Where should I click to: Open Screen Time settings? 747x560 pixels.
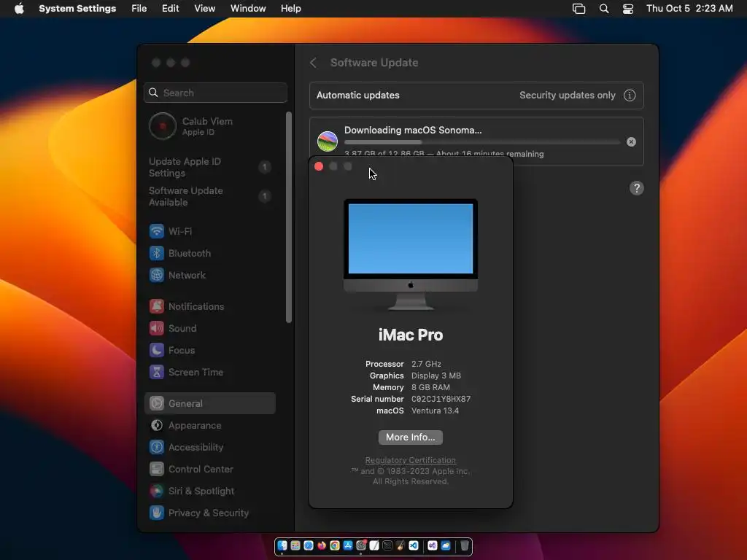[x=209, y=373]
